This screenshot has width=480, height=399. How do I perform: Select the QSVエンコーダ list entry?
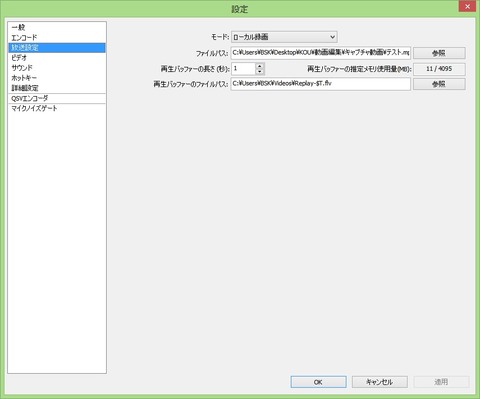pyautogui.click(x=57, y=98)
